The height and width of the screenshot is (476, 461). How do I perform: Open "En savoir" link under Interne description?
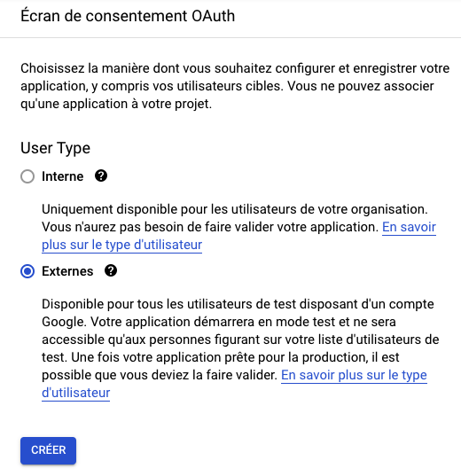click(409, 227)
